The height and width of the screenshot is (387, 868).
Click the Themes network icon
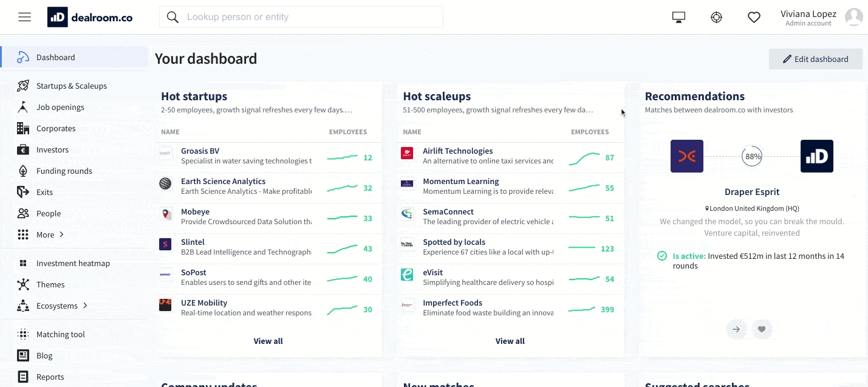tap(23, 284)
